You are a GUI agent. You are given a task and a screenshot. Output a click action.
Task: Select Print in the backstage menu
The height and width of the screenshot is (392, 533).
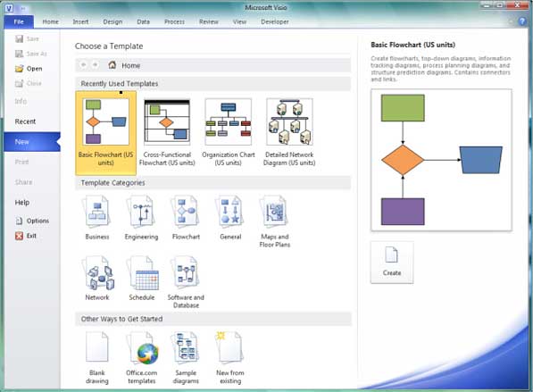click(x=21, y=162)
